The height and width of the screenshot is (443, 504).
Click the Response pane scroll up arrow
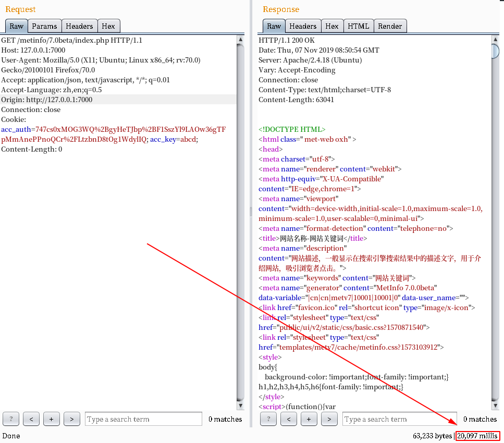495,39
